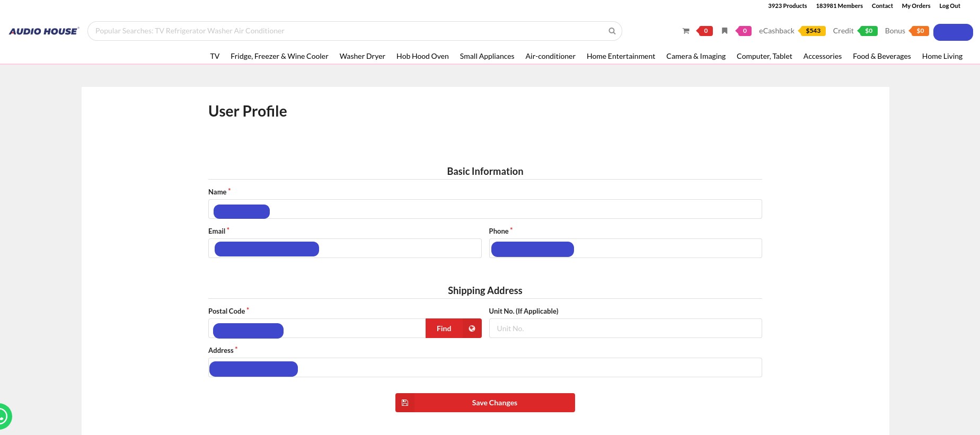The height and width of the screenshot is (435, 980).
Task: Click into the Postal Code field
Action: coord(317,329)
